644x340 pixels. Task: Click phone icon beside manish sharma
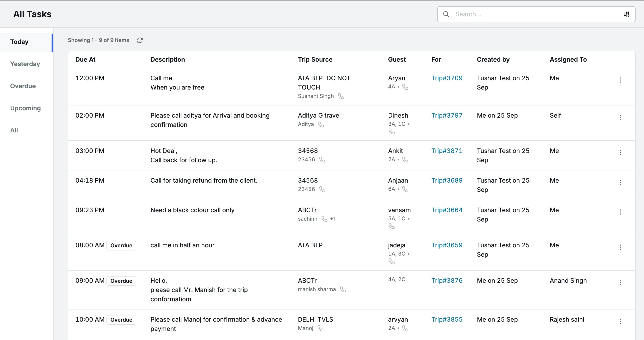[x=343, y=290]
